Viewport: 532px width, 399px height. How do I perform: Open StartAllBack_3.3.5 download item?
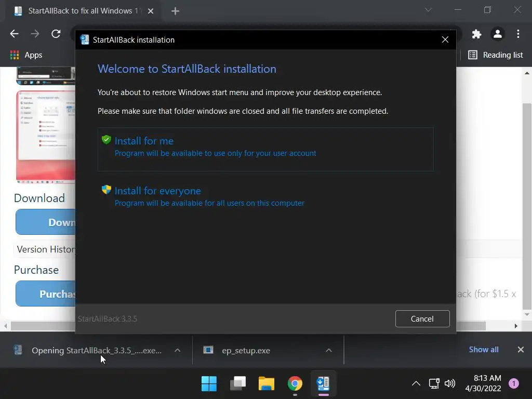[x=88, y=350]
